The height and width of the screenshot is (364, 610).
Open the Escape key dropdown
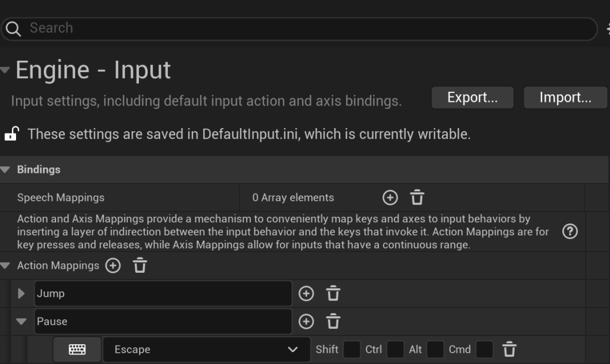coord(206,350)
